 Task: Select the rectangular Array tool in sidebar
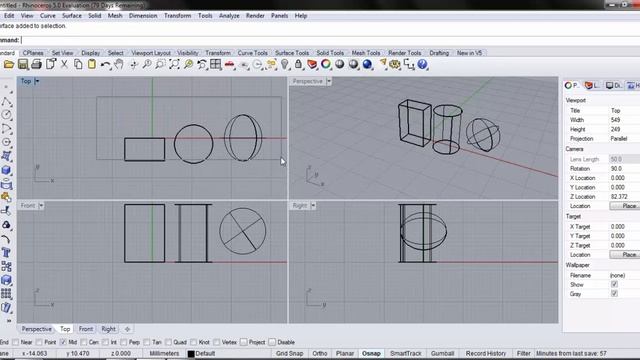click(7, 294)
